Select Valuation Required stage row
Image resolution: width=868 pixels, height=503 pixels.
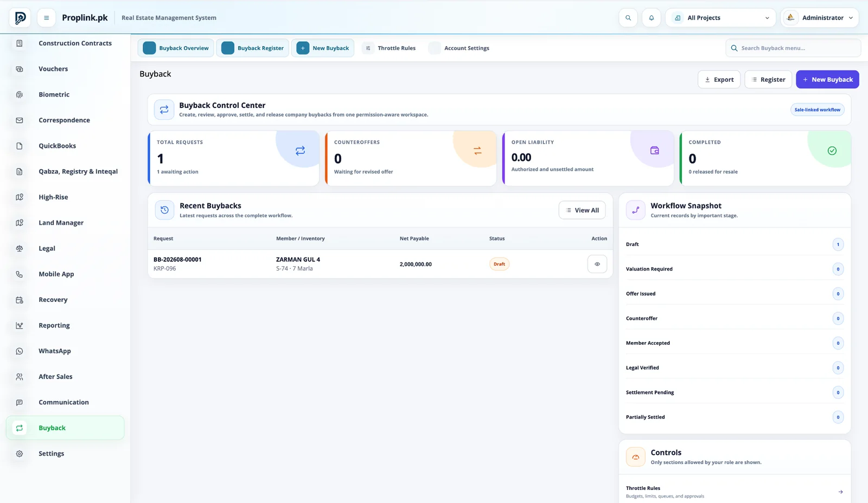point(735,269)
